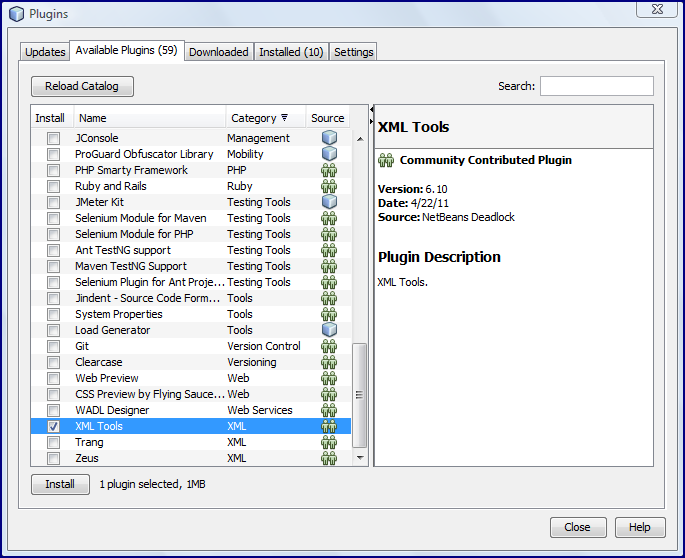Screen dimensions: 685x558
Task: Click the community icon in the Zeus row
Action: (329, 458)
